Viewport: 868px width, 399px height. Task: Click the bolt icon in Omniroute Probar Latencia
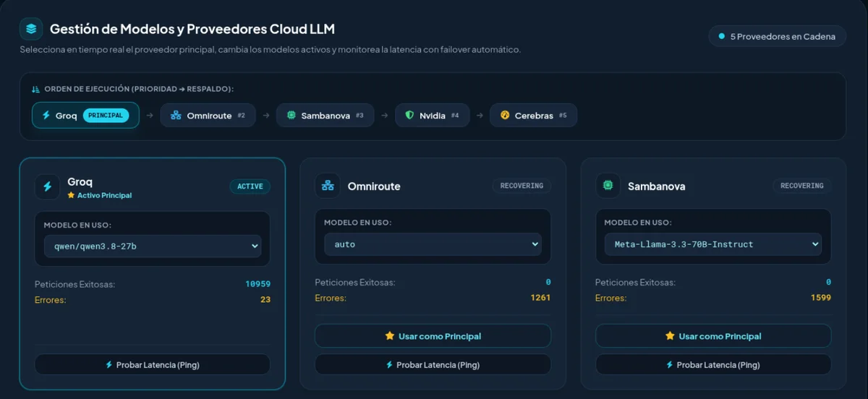[389, 365]
